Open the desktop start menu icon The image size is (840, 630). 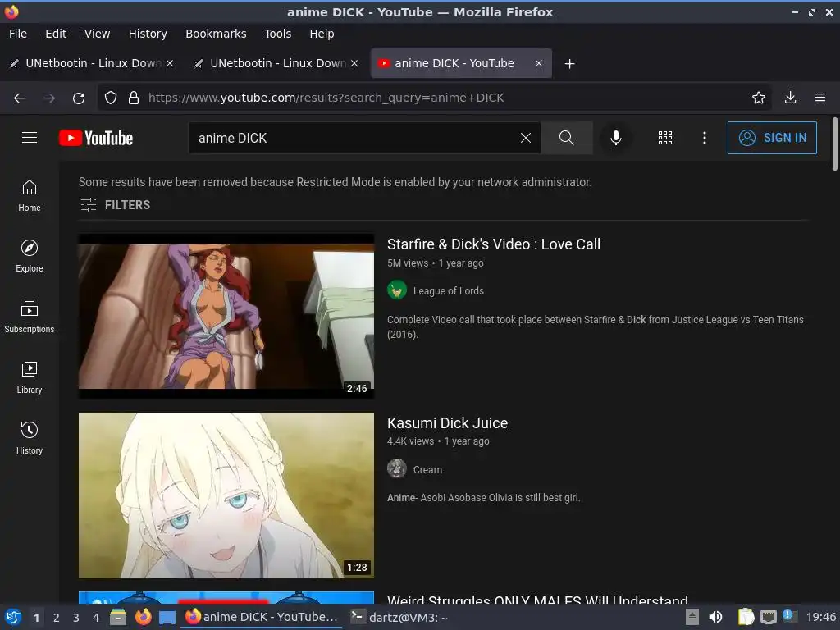point(13,617)
